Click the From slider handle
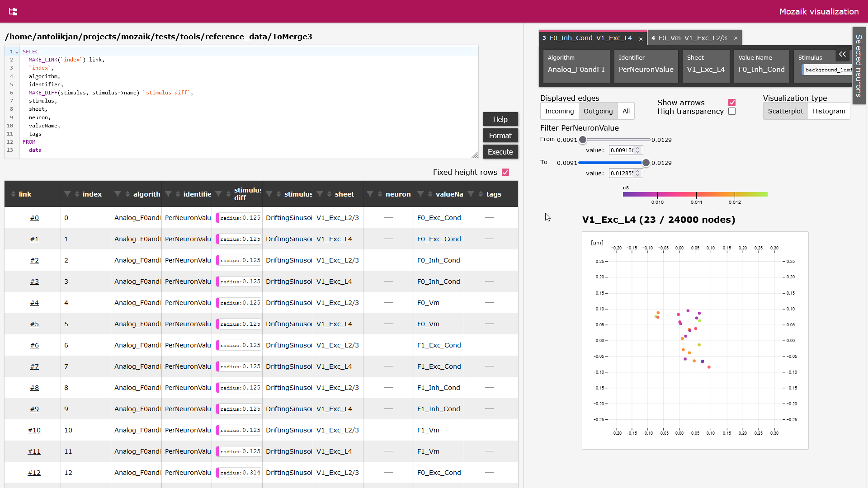 point(583,140)
